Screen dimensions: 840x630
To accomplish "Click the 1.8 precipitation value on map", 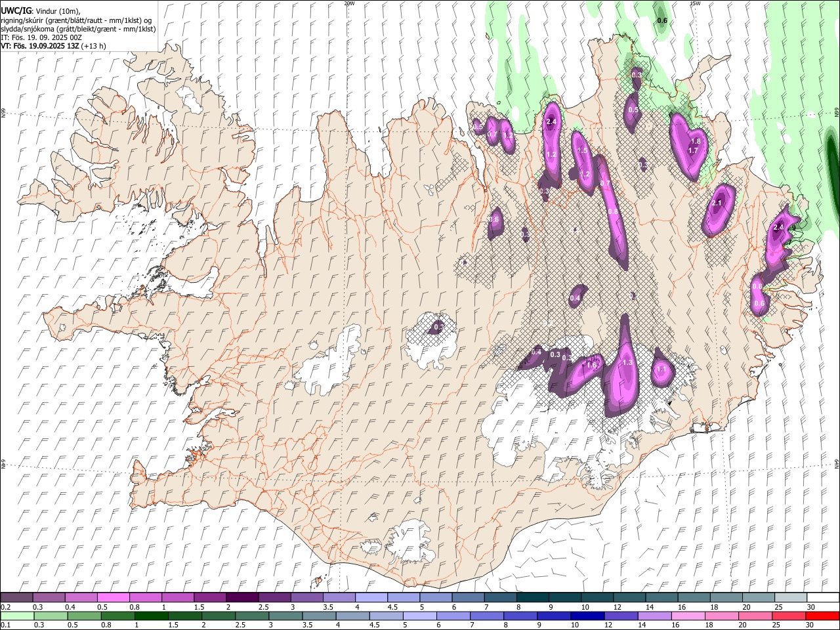I will (x=696, y=141).
